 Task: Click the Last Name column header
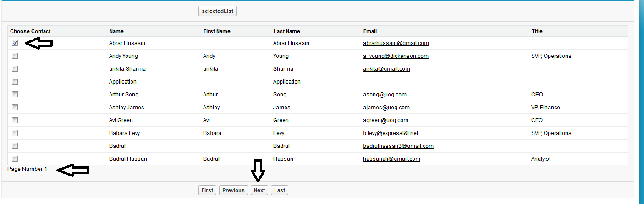pos(287,31)
